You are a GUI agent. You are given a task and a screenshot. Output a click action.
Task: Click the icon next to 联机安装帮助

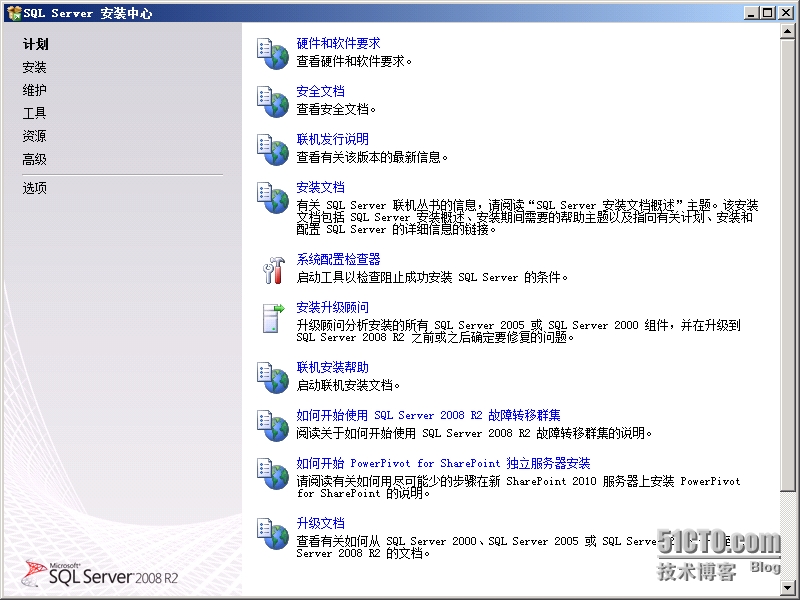[x=273, y=378]
